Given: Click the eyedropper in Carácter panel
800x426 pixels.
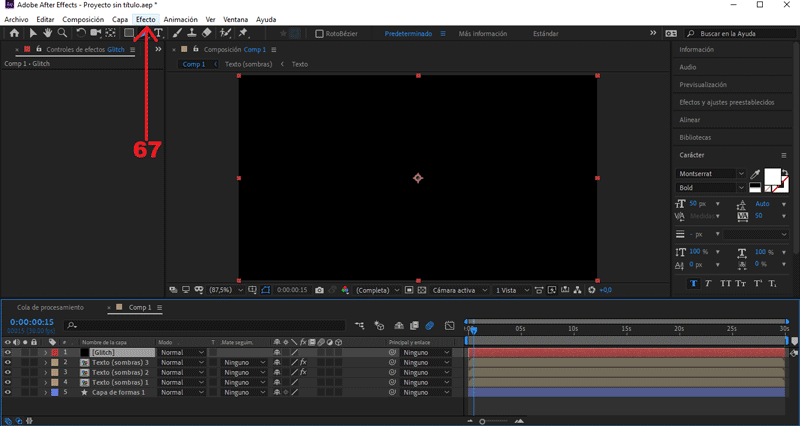Looking at the screenshot, I should click(755, 174).
